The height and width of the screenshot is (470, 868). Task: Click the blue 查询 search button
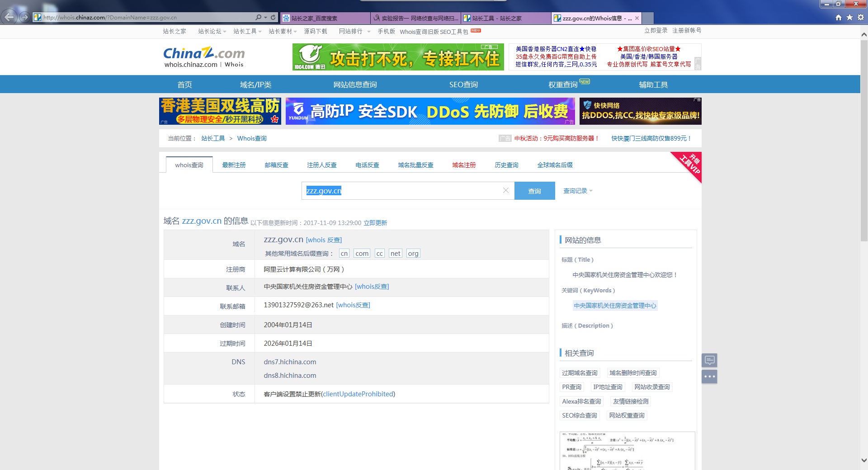pyautogui.click(x=535, y=191)
